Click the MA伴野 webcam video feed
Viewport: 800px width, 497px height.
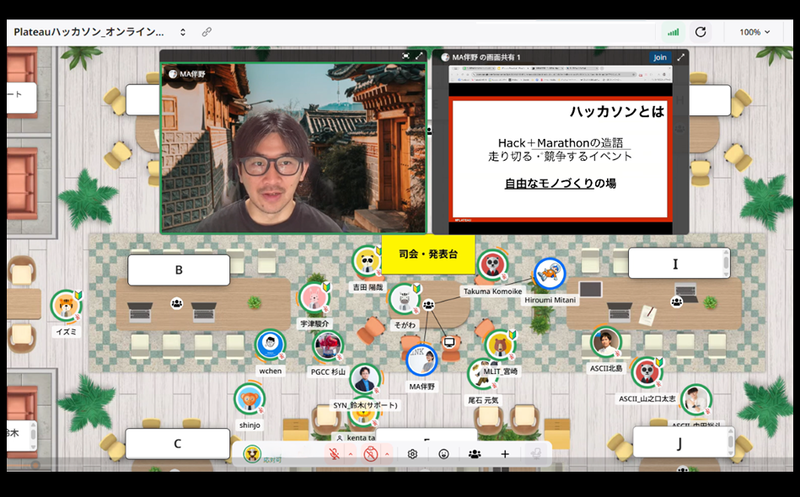click(294, 148)
